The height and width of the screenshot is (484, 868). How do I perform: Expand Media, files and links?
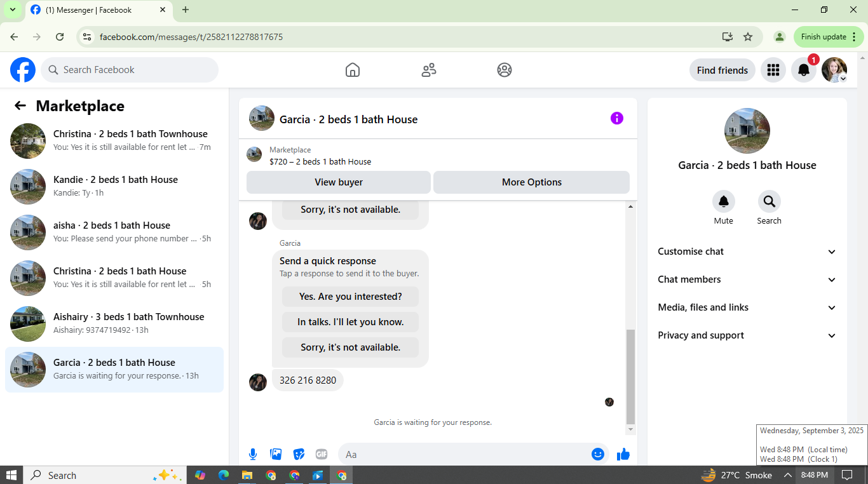tap(747, 307)
